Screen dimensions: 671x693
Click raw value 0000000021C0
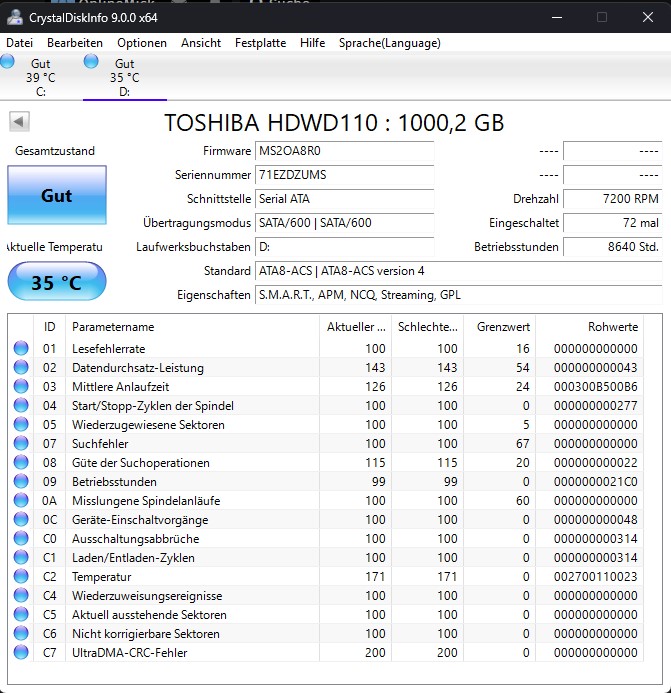[x=595, y=482]
